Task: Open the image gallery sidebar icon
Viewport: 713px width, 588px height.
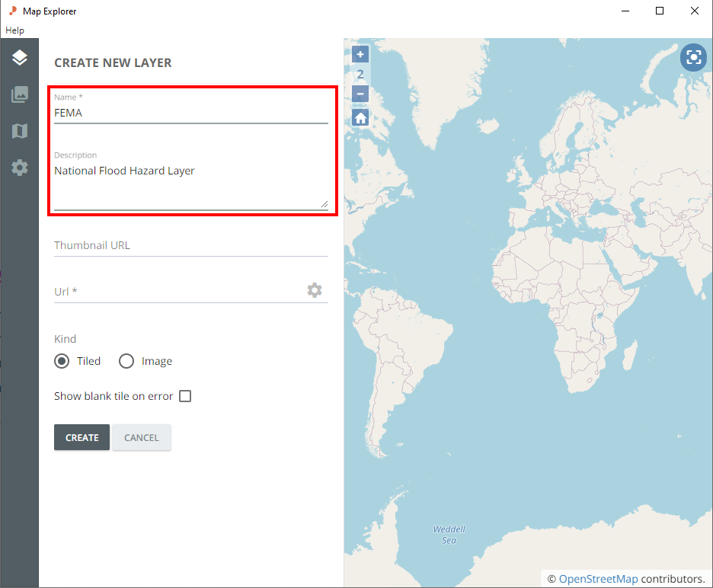Action: [x=20, y=94]
